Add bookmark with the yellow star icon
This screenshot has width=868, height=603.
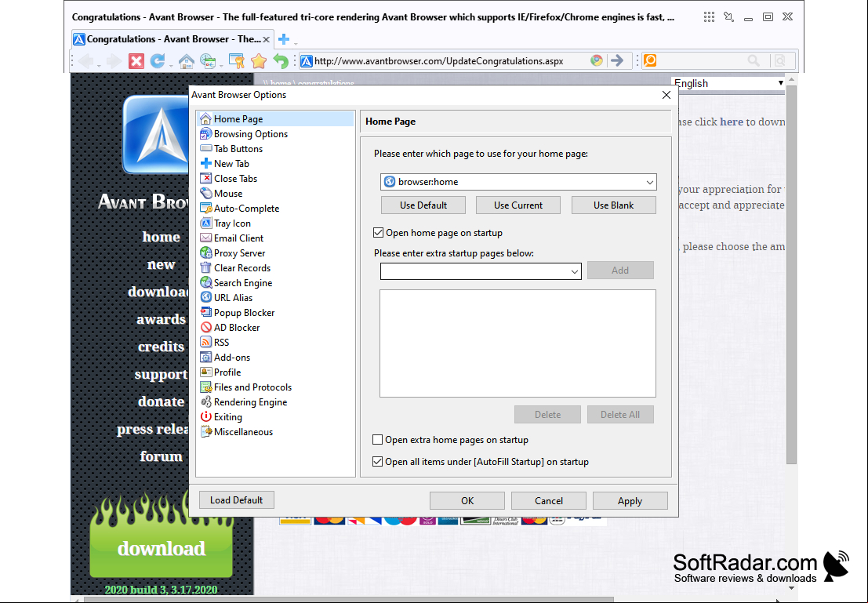click(x=259, y=61)
